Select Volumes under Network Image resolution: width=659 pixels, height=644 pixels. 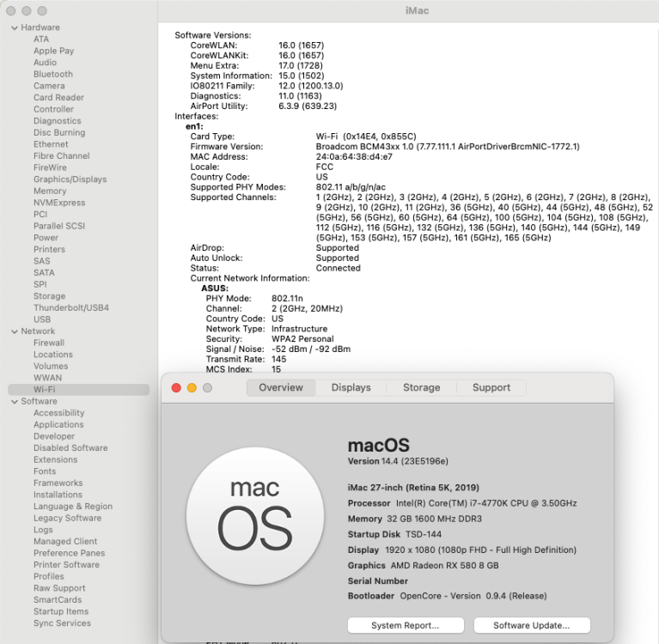[51, 367]
